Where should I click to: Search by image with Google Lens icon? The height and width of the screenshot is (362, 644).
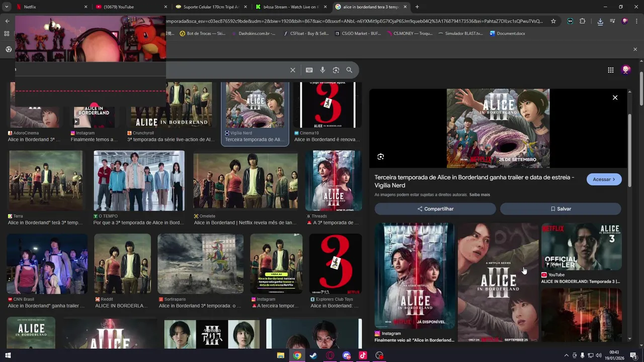click(336, 70)
